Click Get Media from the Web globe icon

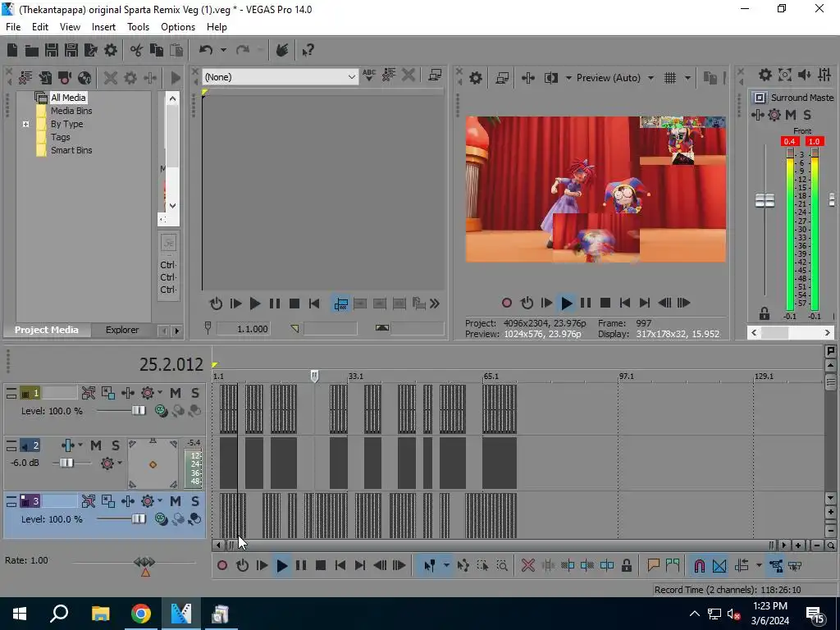coord(84,78)
